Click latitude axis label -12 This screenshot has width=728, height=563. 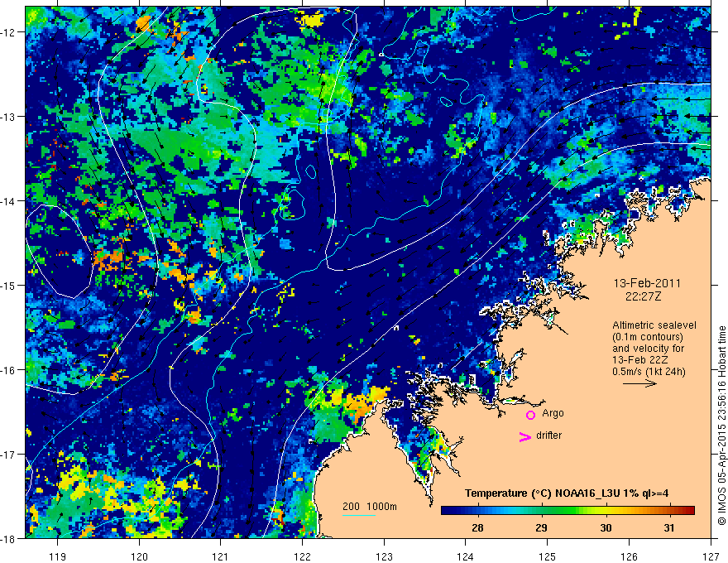click(x=9, y=32)
